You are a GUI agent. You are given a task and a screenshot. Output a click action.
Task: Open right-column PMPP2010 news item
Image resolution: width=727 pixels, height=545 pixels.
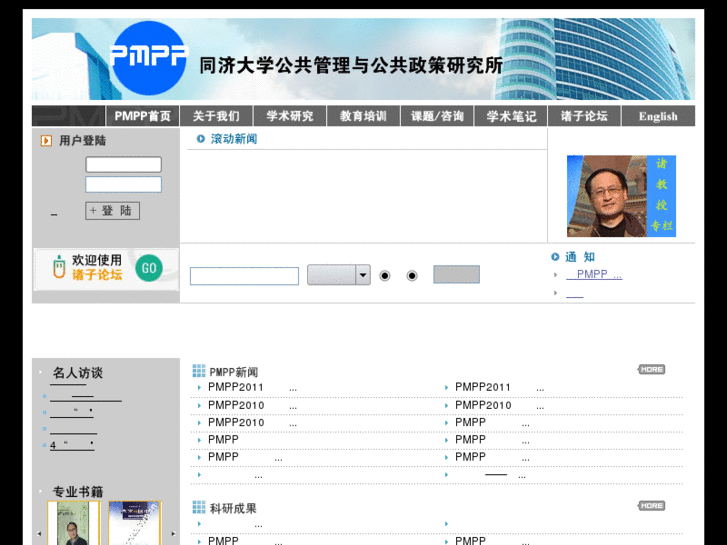(499, 405)
